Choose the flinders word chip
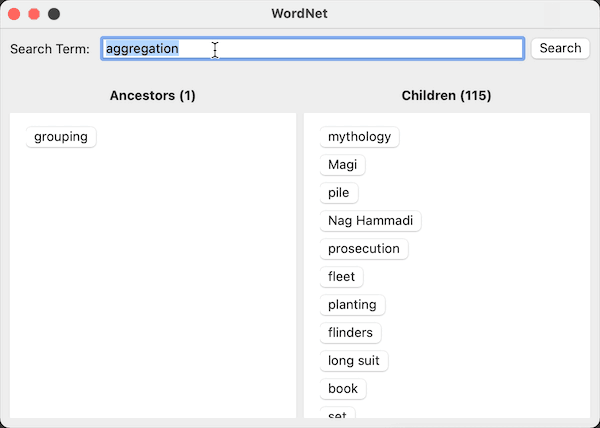 click(350, 333)
